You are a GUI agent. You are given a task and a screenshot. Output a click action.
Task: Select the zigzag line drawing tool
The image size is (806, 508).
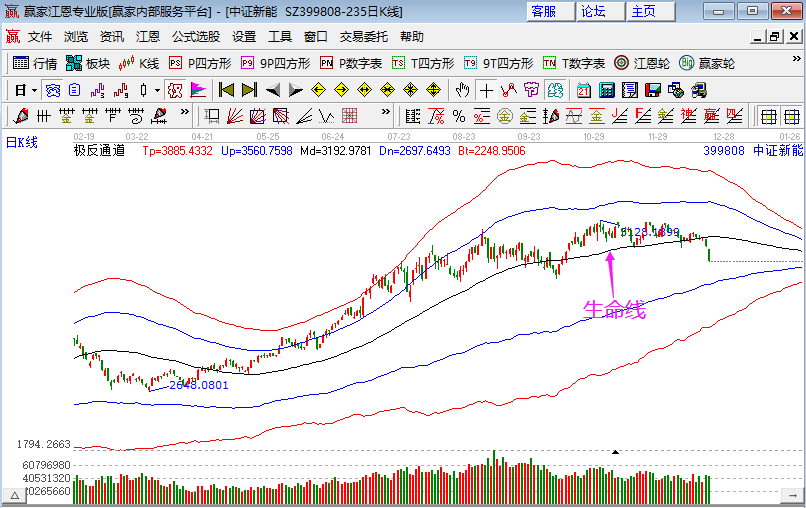pyautogui.click(x=509, y=90)
